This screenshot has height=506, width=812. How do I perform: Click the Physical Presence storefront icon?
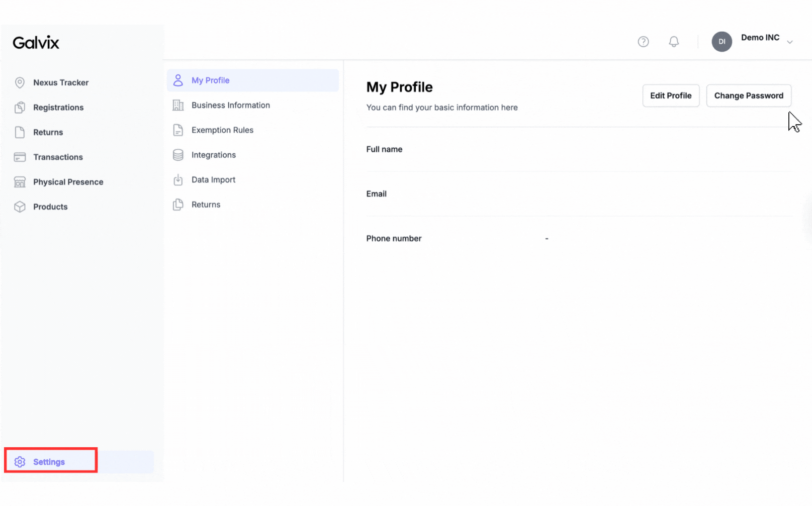[20, 182]
